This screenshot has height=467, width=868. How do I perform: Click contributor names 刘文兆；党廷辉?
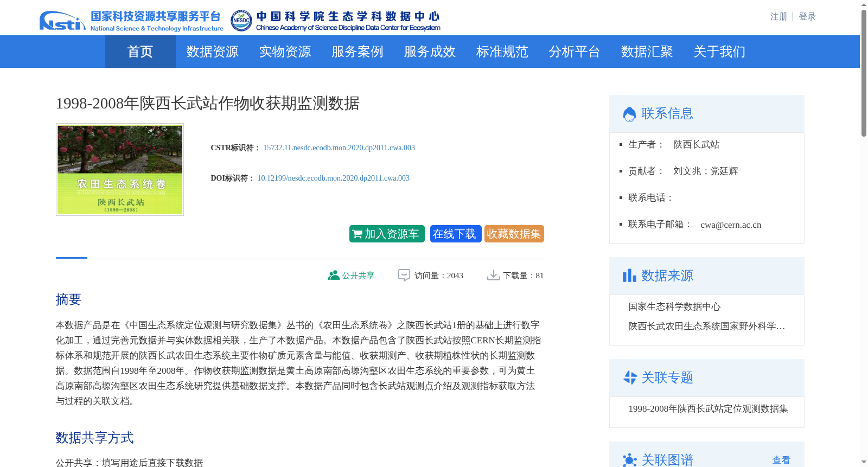pos(705,171)
